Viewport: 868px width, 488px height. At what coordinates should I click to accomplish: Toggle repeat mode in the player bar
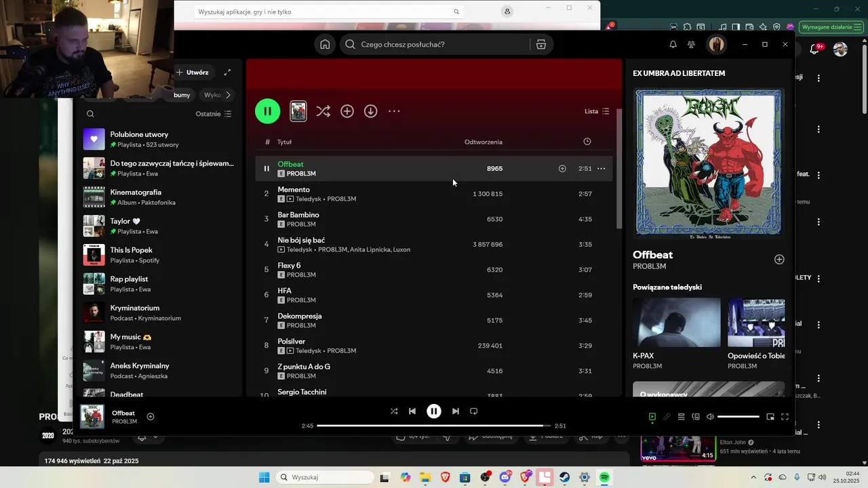click(x=474, y=411)
